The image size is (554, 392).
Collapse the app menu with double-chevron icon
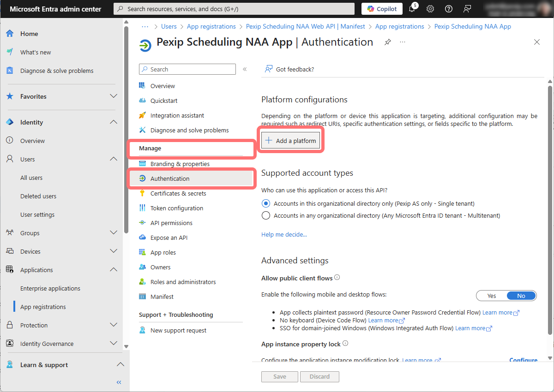pyautogui.click(x=245, y=69)
